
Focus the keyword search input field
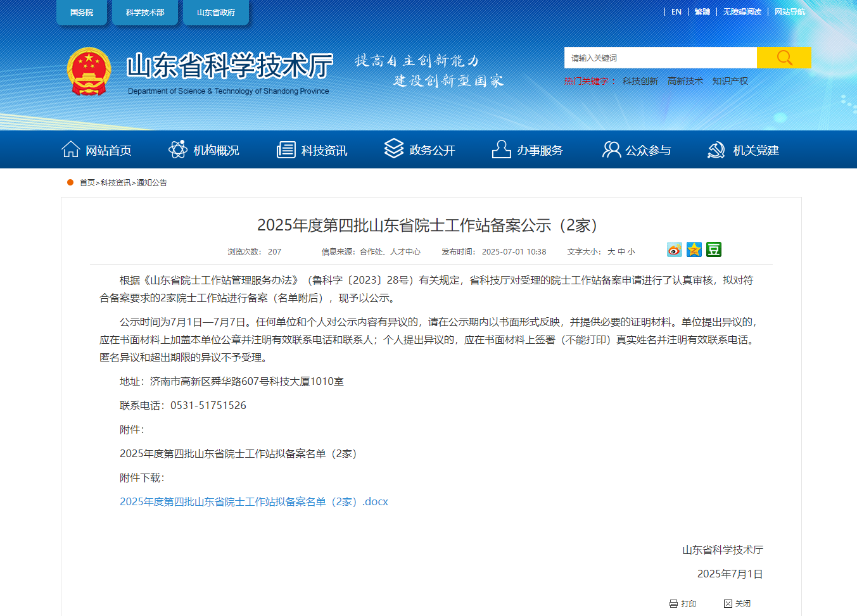(660, 58)
